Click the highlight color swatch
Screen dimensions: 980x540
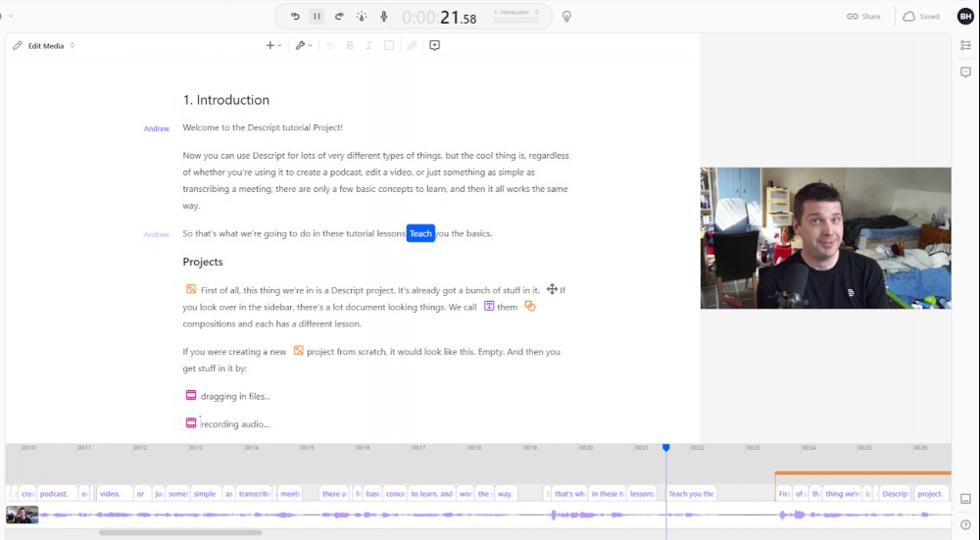tap(389, 45)
